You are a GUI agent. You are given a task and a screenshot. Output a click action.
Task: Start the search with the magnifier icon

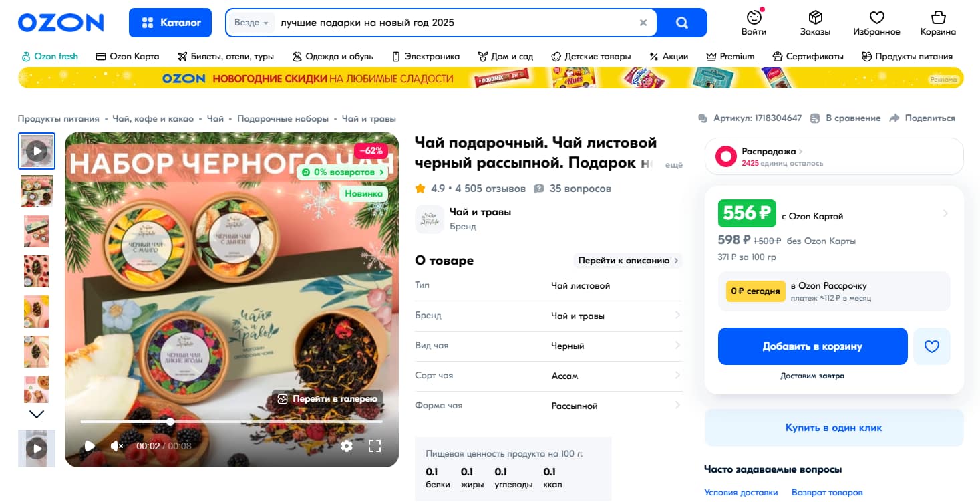coord(682,22)
